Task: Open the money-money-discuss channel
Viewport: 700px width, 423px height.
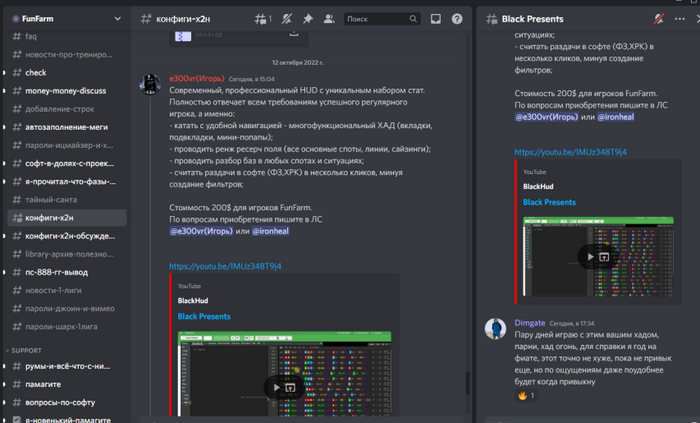Action: point(67,91)
